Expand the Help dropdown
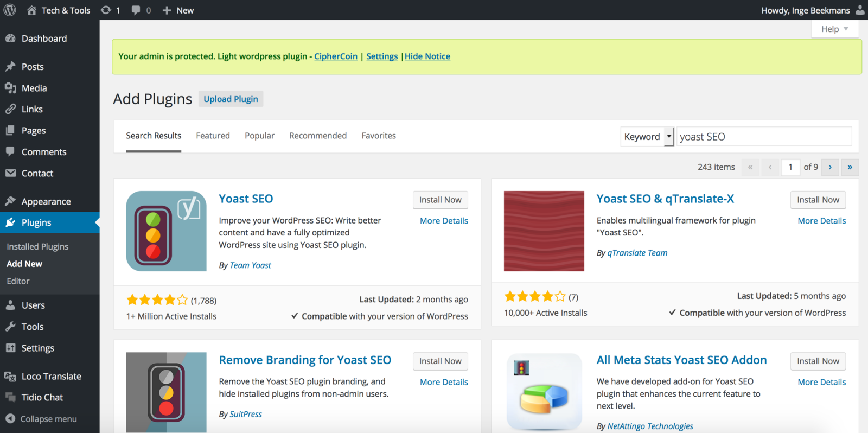The width and height of the screenshot is (868, 433). [x=834, y=29]
